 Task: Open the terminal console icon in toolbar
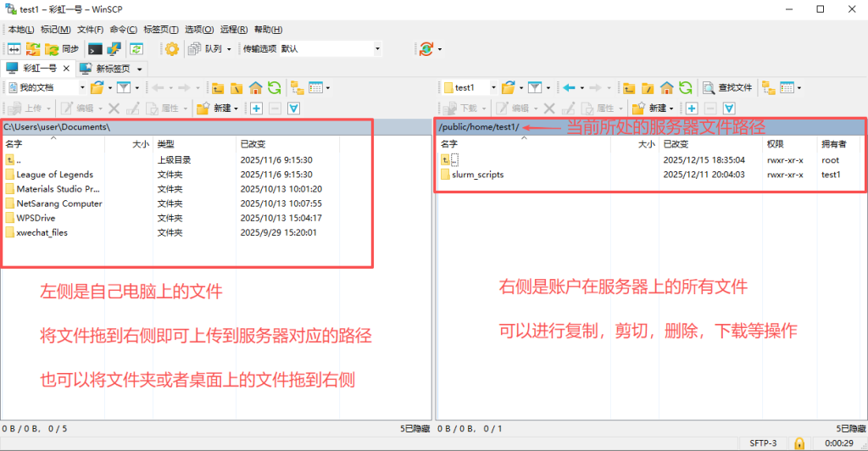(96, 48)
